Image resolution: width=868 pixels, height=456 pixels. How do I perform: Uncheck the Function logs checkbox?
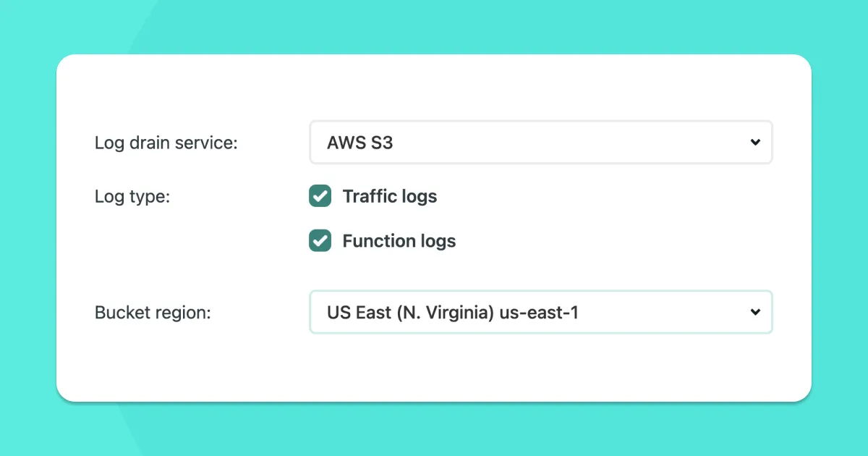pos(320,241)
